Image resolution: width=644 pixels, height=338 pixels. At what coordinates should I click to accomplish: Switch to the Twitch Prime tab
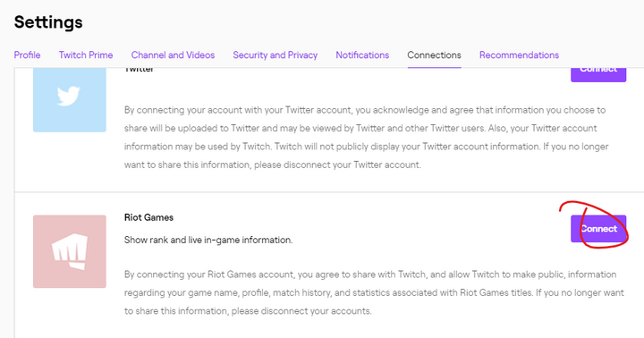point(86,55)
